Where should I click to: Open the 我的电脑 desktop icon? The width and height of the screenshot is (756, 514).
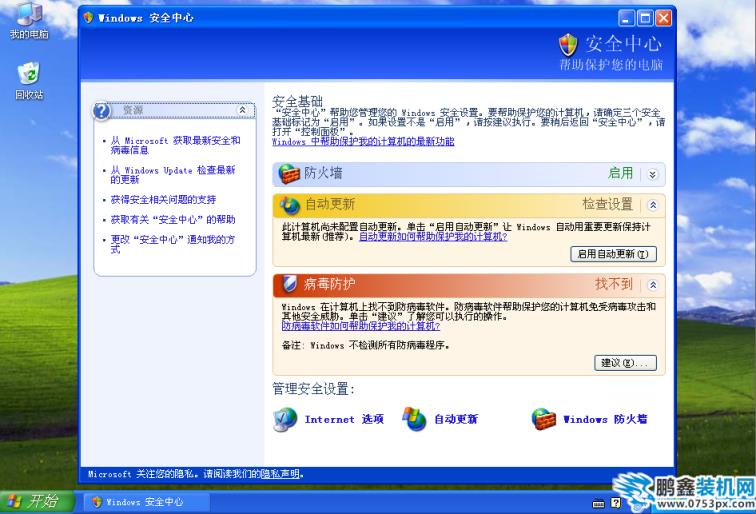(x=29, y=20)
